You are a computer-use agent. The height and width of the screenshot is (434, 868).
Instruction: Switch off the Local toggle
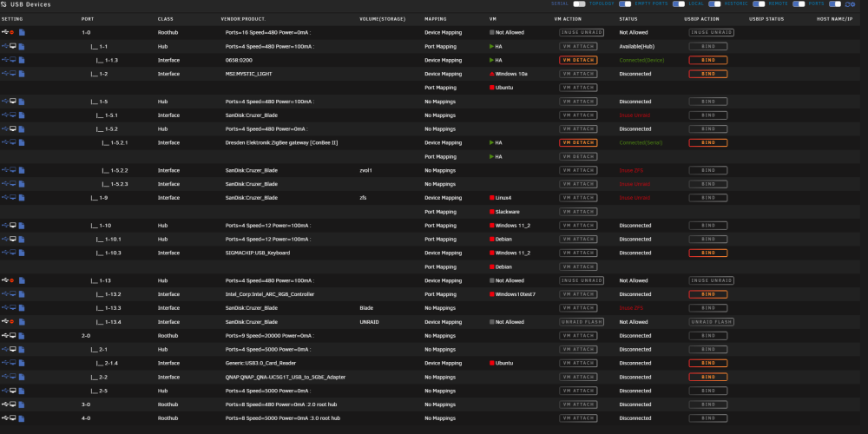[714, 3]
